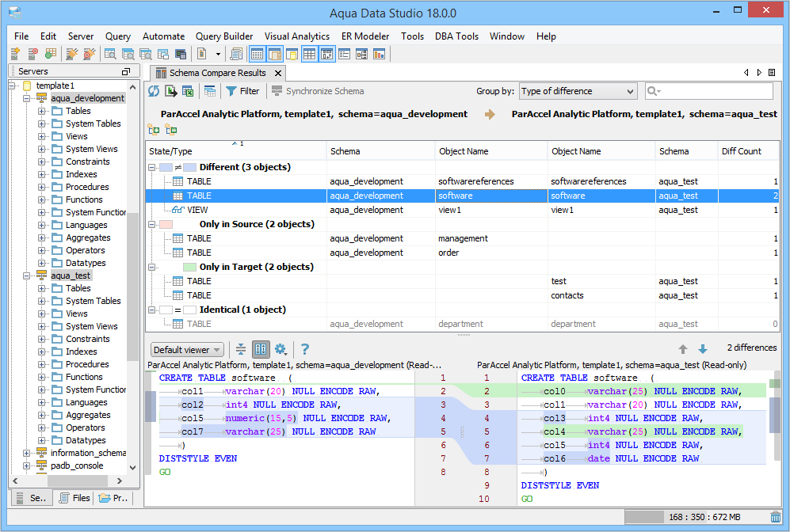The image size is (790, 532).
Task: Export results to Excel icon
Action: (188, 91)
